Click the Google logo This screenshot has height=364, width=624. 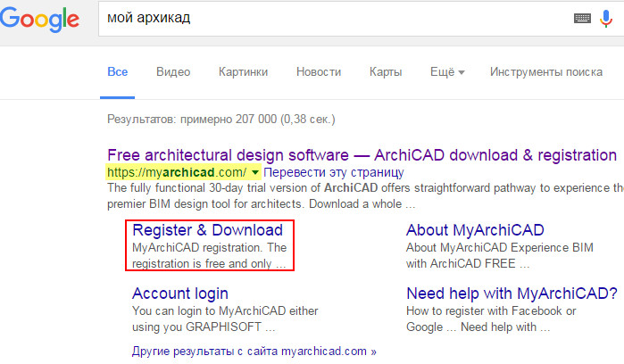(40, 19)
